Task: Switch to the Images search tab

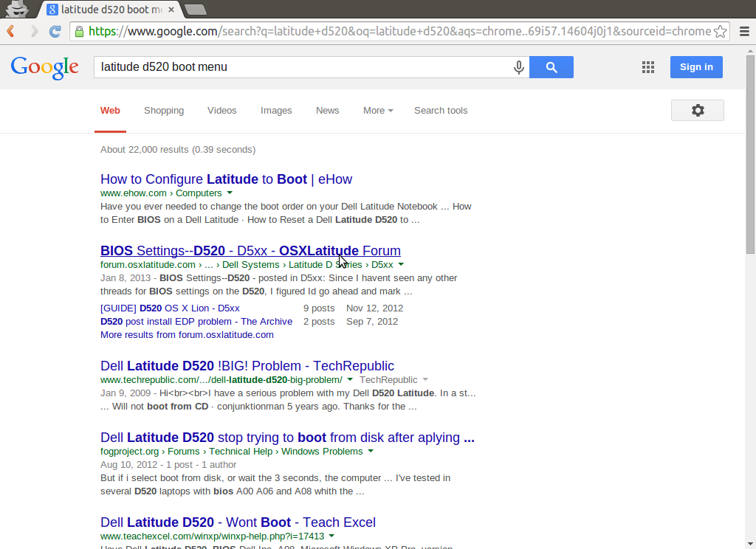Action: click(x=276, y=110)
